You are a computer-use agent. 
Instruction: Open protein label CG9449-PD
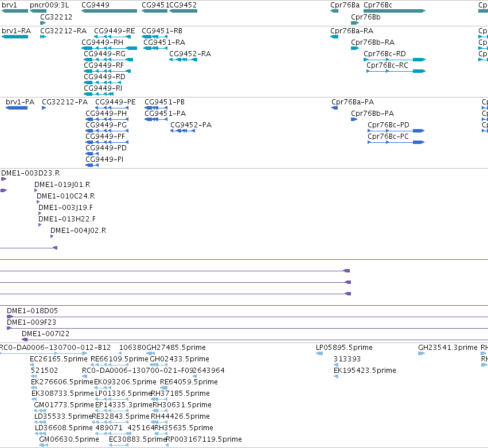tap(106, 148)
